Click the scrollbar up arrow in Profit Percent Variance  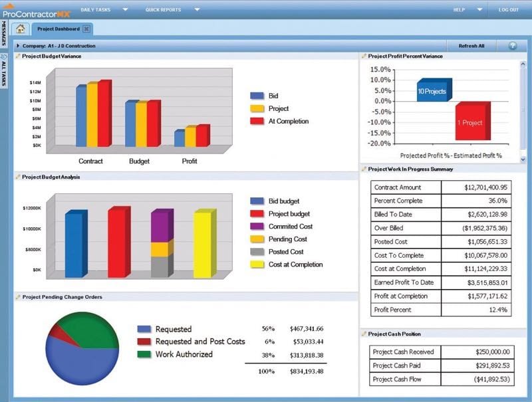pos(522,64)
